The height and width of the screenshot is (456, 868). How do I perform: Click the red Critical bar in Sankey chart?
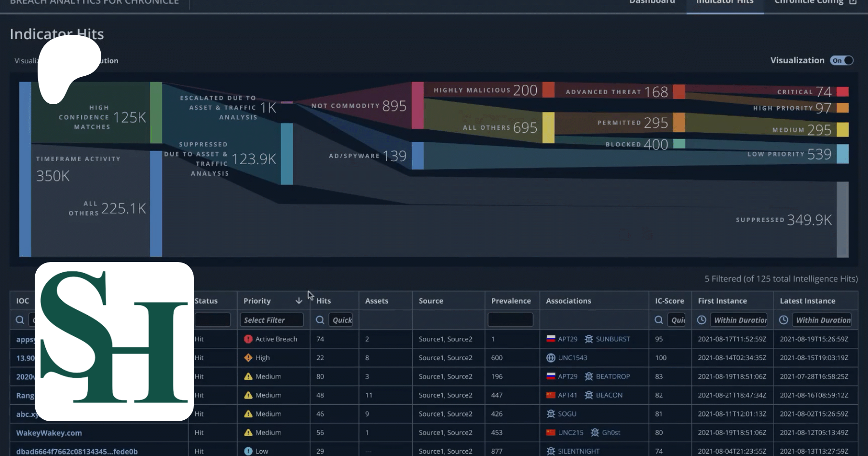coord(842,92)
